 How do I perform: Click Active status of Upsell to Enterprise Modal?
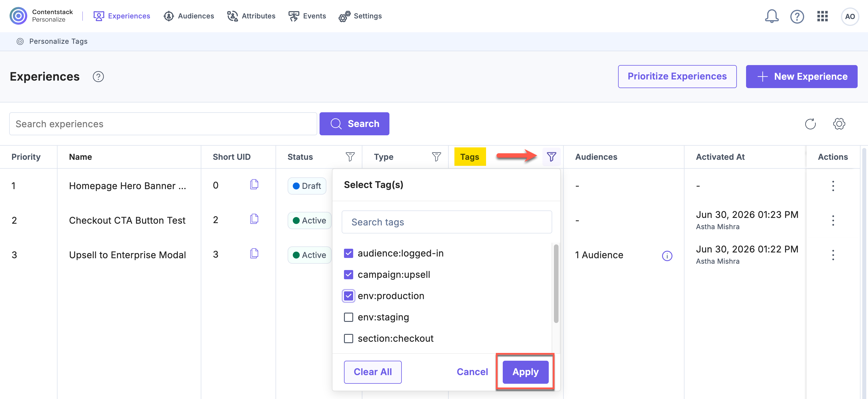tap(309, 255)
